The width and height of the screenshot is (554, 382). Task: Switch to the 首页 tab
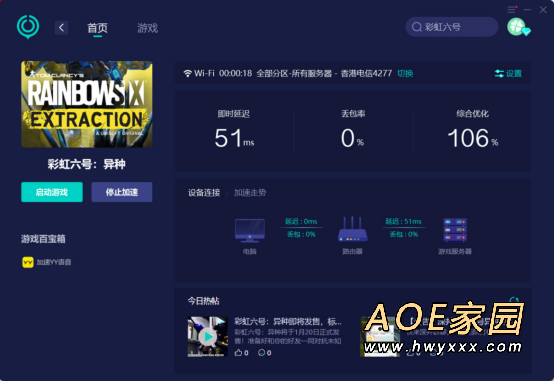coord(98,28)
